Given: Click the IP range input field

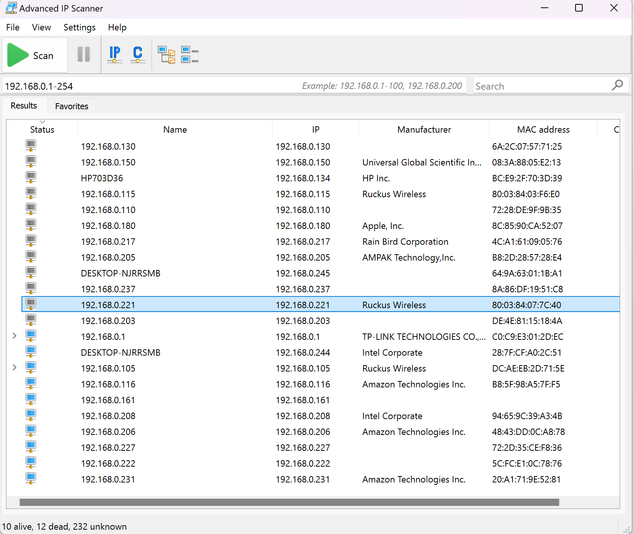Looking at the screenshot, I should point(150,86).
